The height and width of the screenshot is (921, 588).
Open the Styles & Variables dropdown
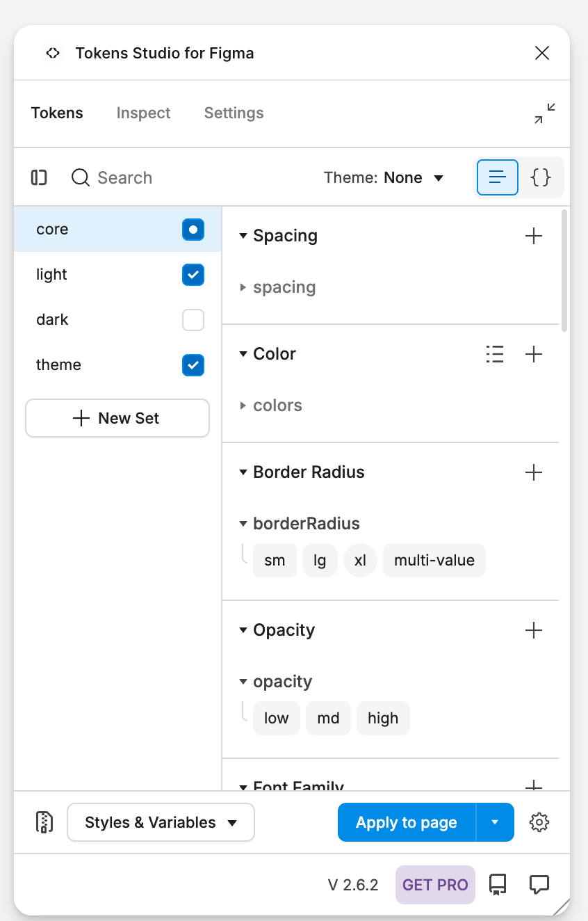[161, 822]
